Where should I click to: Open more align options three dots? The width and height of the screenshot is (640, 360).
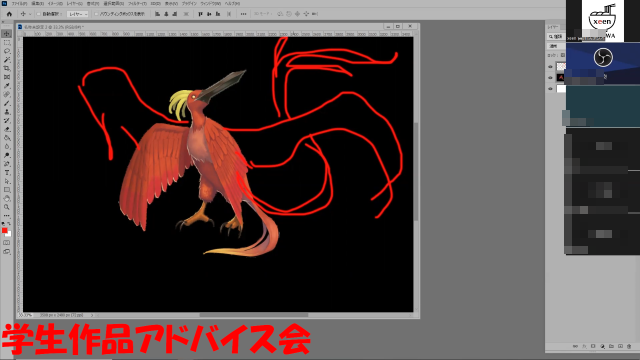244,14
